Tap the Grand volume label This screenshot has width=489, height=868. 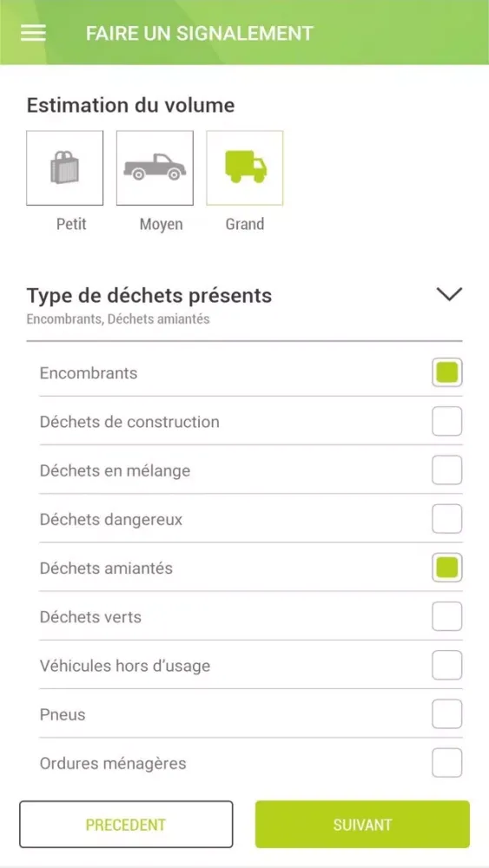[245, 224]
